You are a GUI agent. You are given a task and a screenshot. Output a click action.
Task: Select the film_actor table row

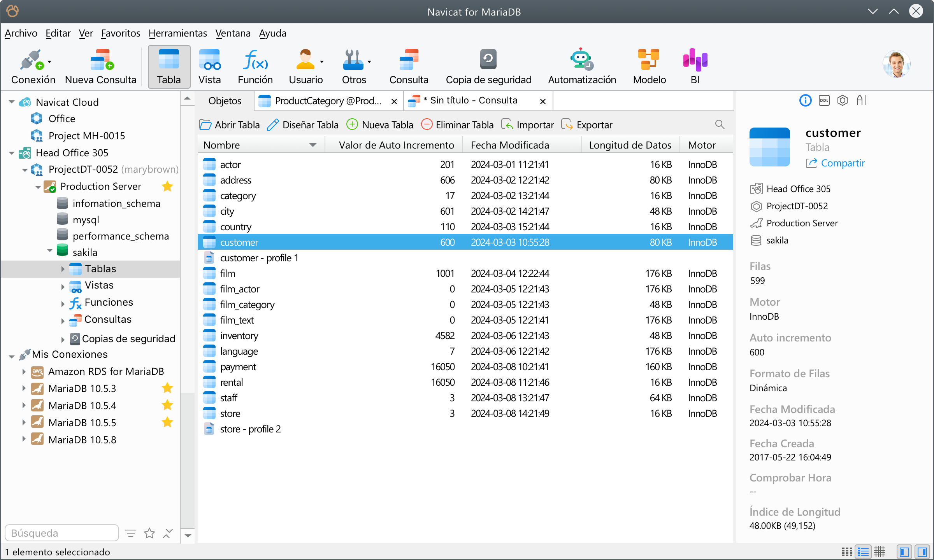coord(465,289)
